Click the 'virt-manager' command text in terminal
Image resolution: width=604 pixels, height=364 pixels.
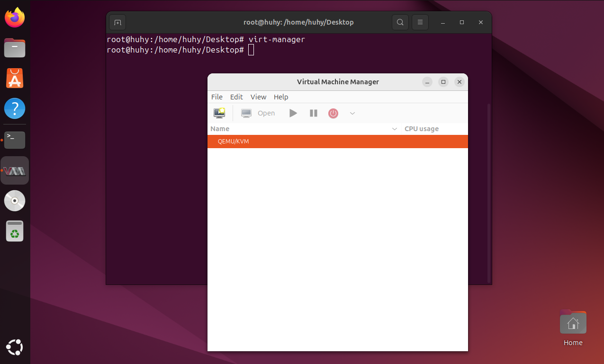coord(277,39)
